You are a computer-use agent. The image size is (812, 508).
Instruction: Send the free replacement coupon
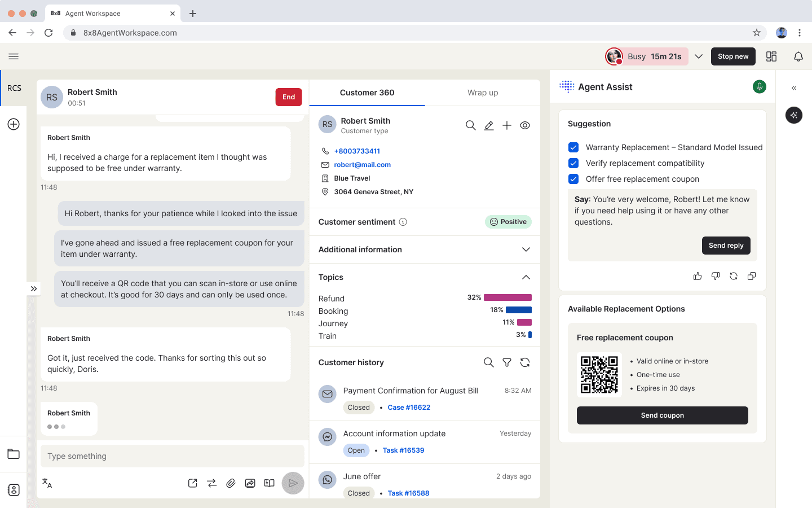tap(663, 415)
